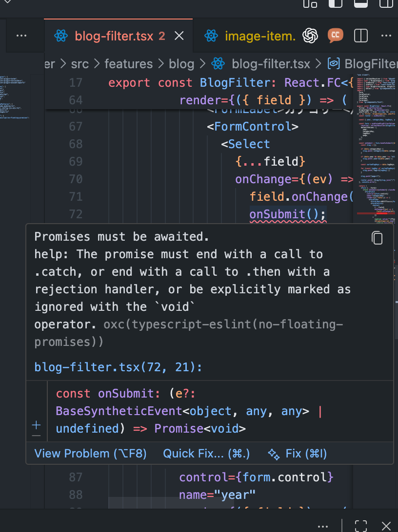This screenshot has width=398, height=532.
Task: Click the sparkle icon beside Fix
Action: click(x=274, y=454)
